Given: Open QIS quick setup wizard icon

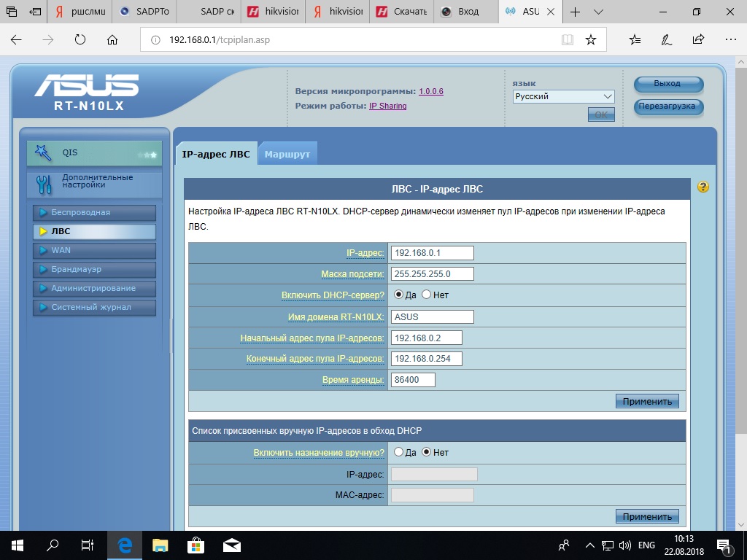Looking at the screenshot, I should [44, 153].
